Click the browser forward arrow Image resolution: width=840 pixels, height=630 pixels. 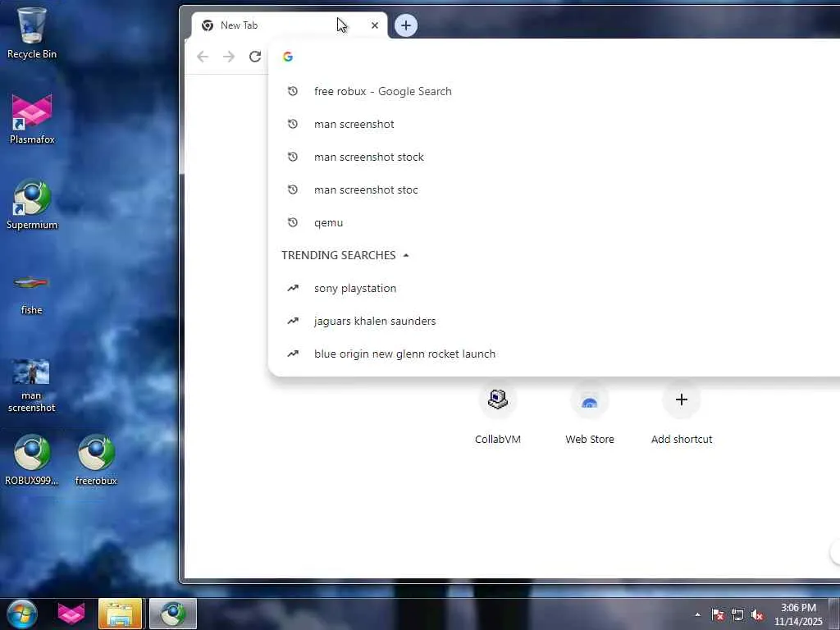tap(229, 57)
